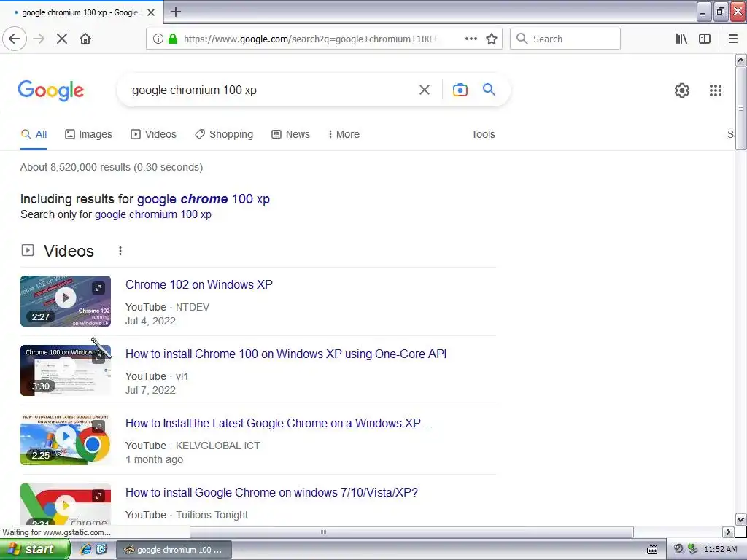Open the Windows Start menu
The image size is (747, 560).
(x=34, y=550)
